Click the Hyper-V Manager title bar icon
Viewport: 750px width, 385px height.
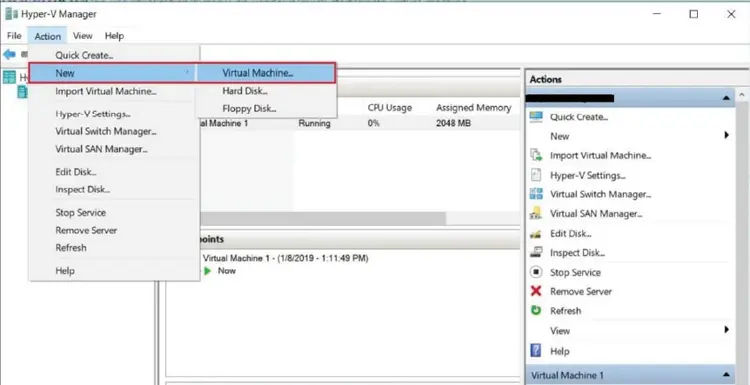coord(11,14)
